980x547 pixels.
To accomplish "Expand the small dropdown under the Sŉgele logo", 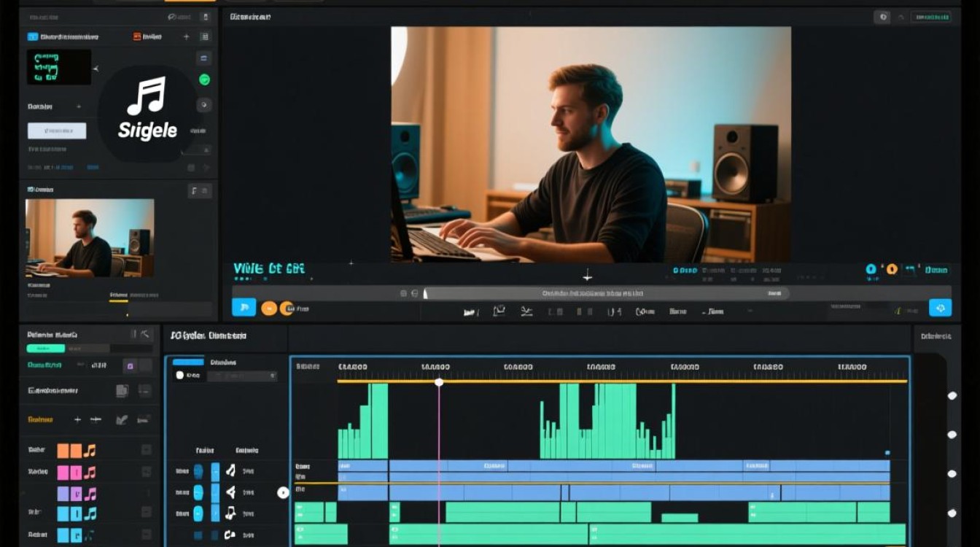I will click(x=197, y=150).
